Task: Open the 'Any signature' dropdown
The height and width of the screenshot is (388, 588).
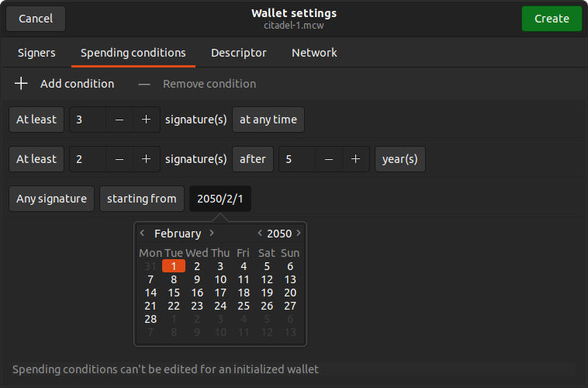Action: [x=52, y=199]
